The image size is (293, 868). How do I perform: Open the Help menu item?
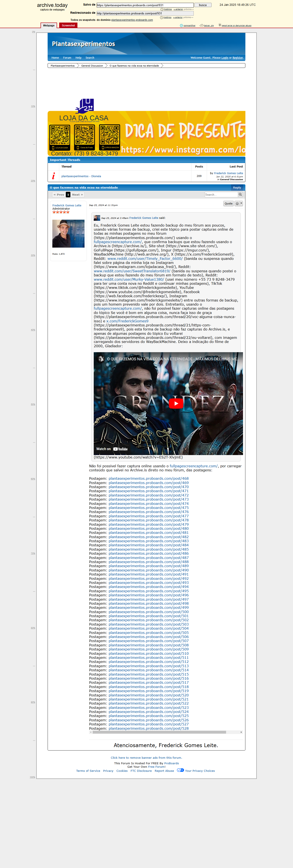click(78, 58)
